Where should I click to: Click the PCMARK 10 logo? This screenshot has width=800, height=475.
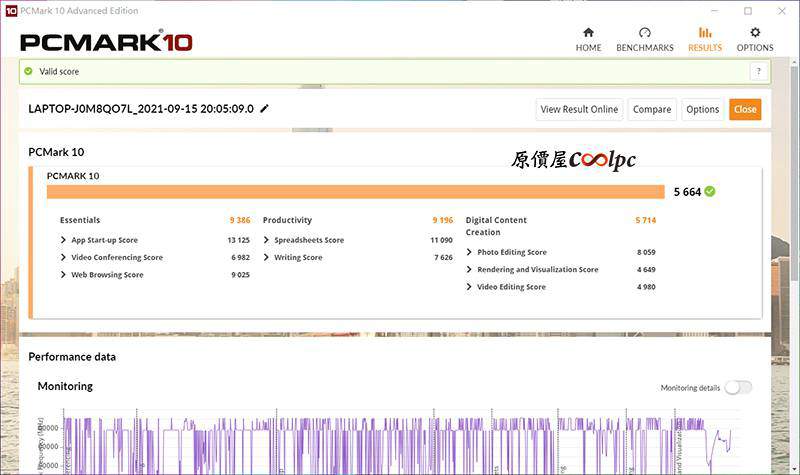[106, 42]
